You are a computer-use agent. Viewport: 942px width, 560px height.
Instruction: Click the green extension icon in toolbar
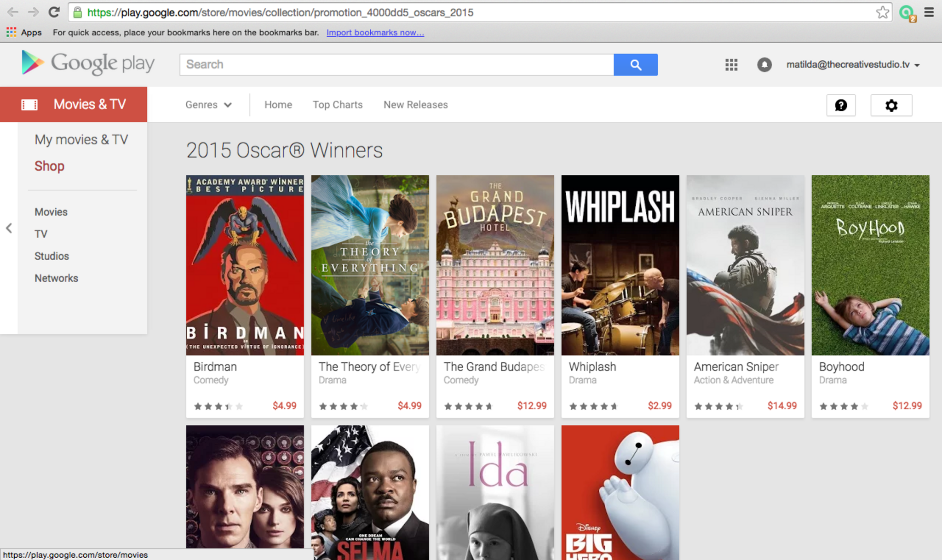coord(907,13)
